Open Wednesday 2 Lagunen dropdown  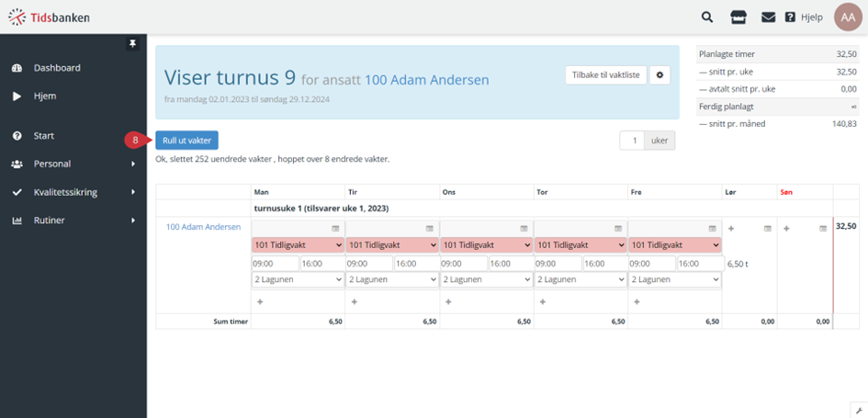pos(486,279)
